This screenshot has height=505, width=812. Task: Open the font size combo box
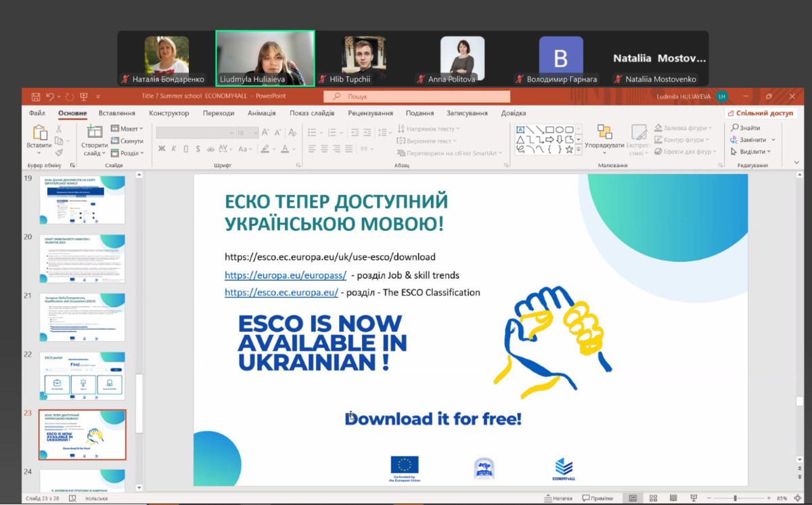[x=246, y=133]
